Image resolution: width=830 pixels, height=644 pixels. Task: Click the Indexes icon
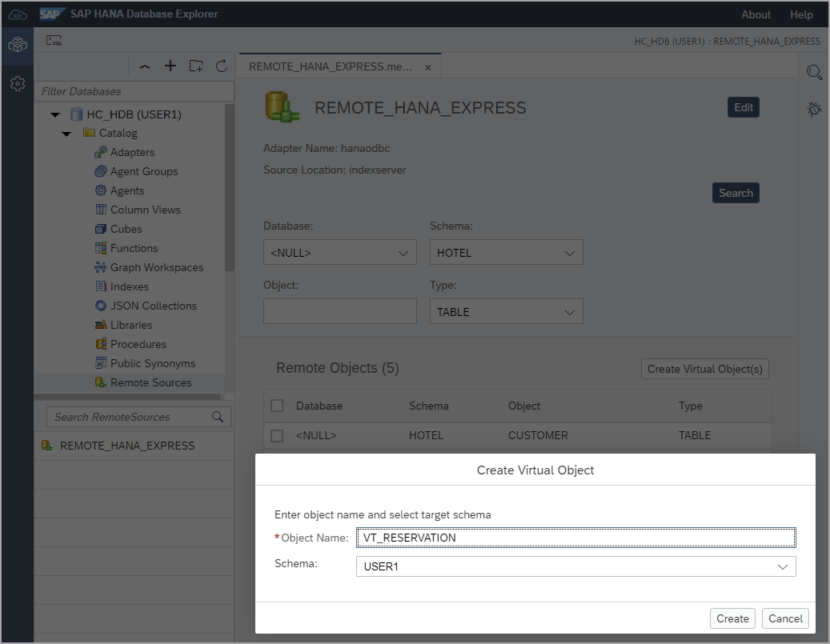(101, 286)
